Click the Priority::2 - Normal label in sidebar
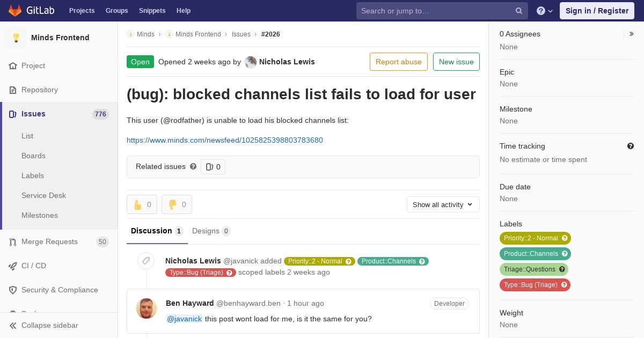 point(535,238)
